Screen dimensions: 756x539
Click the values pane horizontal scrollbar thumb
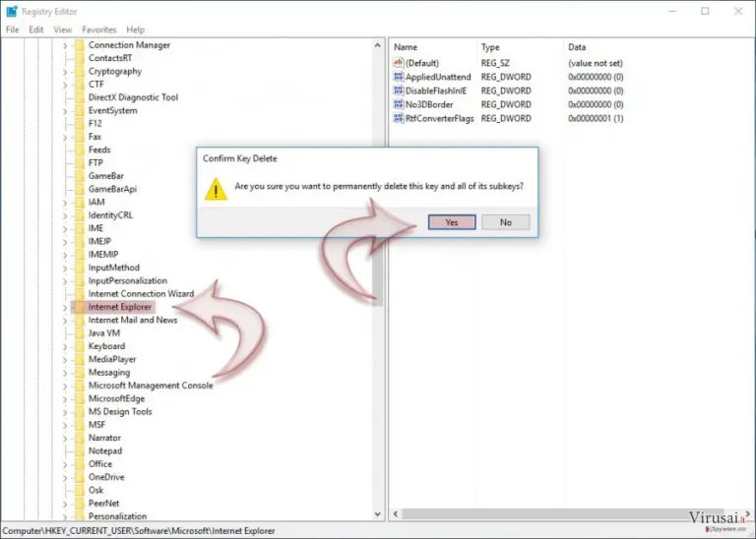click(x=563, y=514)
